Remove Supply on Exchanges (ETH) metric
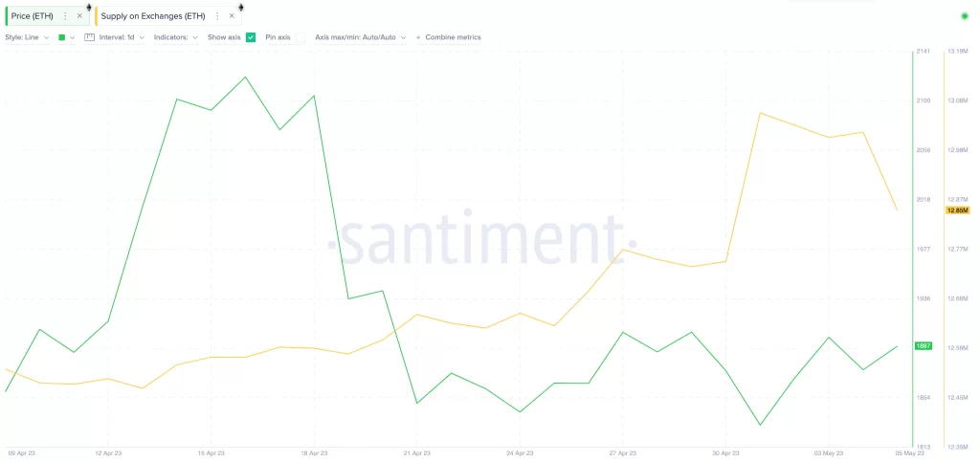 (x=232, y=16)
